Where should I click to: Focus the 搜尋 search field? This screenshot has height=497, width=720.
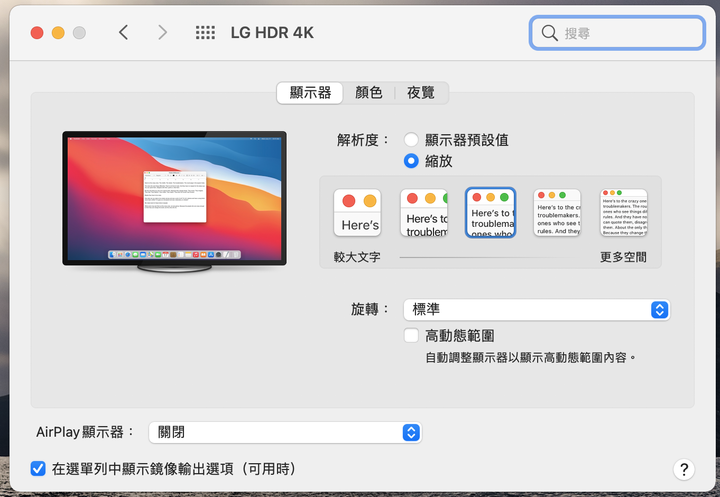pos(617,33)
